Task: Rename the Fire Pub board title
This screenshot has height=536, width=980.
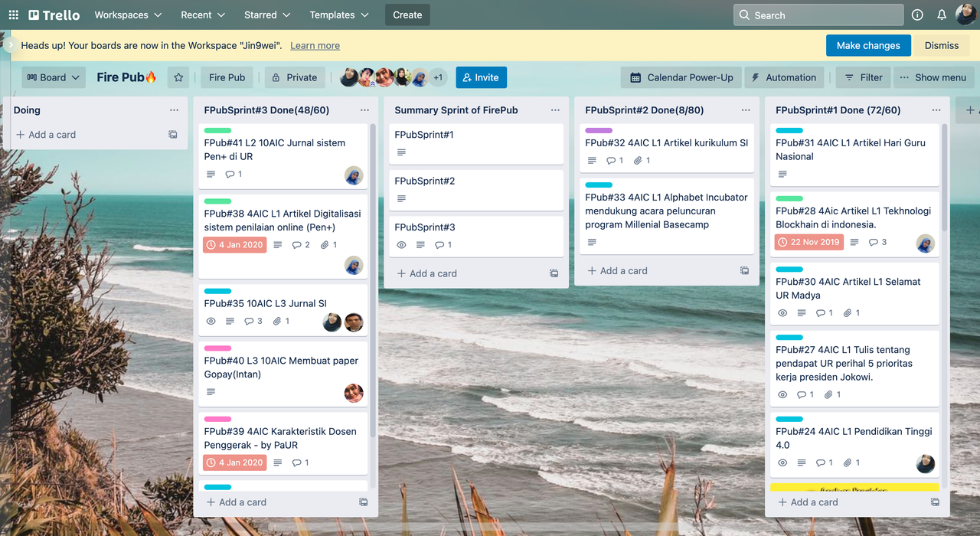Action: 126,77
